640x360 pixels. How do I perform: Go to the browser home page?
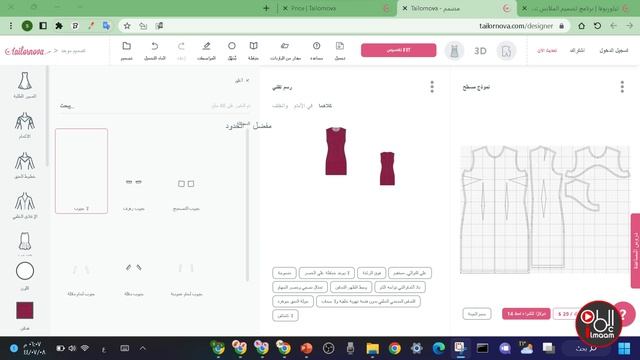tap(581, 26)
